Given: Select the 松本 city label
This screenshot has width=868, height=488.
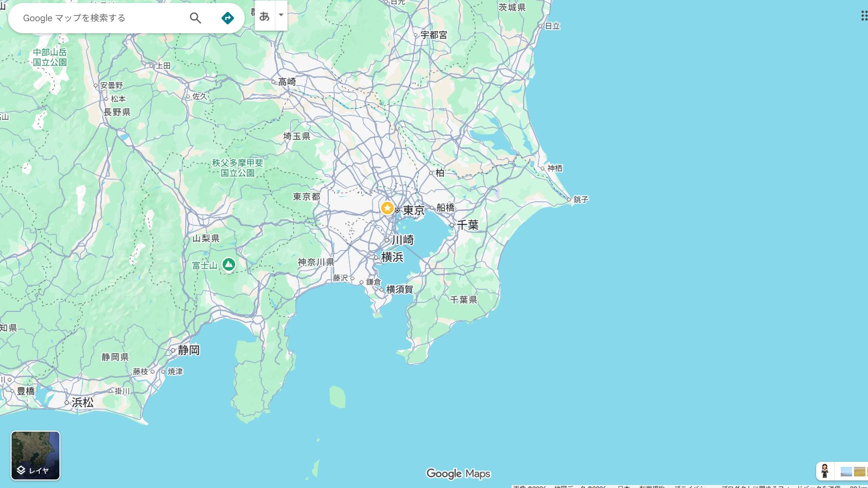Looking at the screenshot, I should coord(118,99).
